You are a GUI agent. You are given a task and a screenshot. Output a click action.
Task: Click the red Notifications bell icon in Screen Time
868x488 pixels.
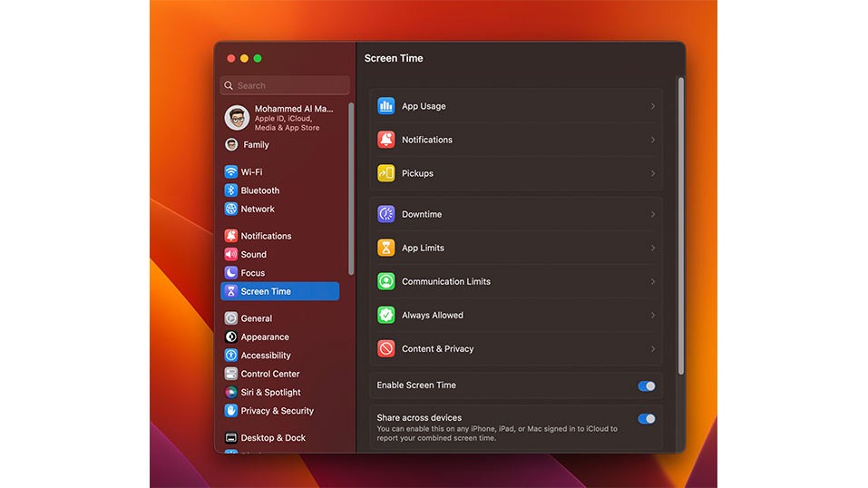(x=385, y=140)
